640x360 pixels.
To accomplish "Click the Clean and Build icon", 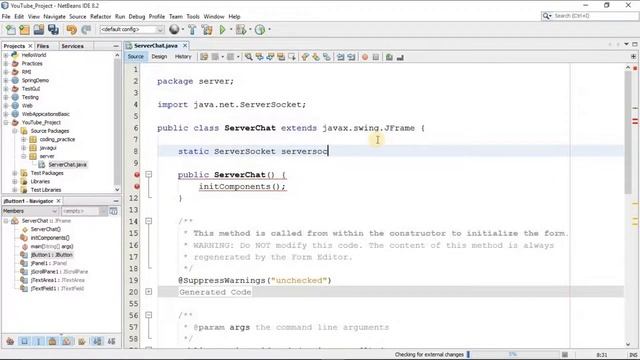I will [x=207, y=29].
